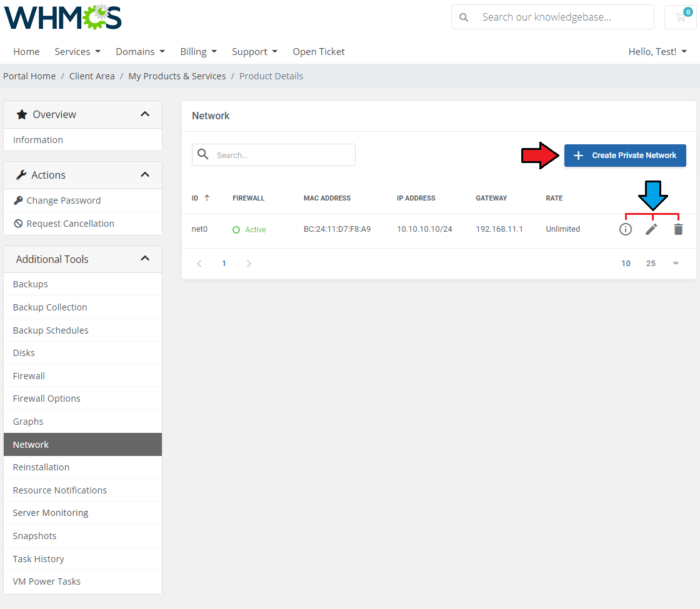Click the WHMCS logo

63,17
